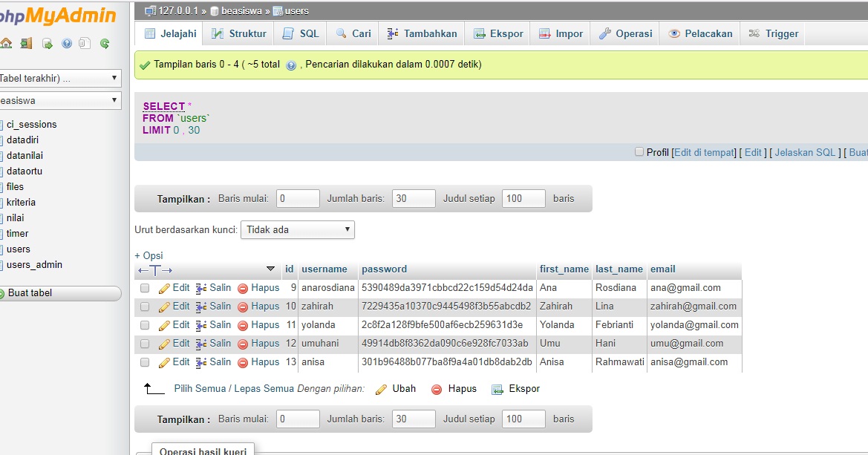Open the 'Urut berdasarkan kunci' dropdown
The height and width of the screenshot is (455, 868).
click(297, 229)
